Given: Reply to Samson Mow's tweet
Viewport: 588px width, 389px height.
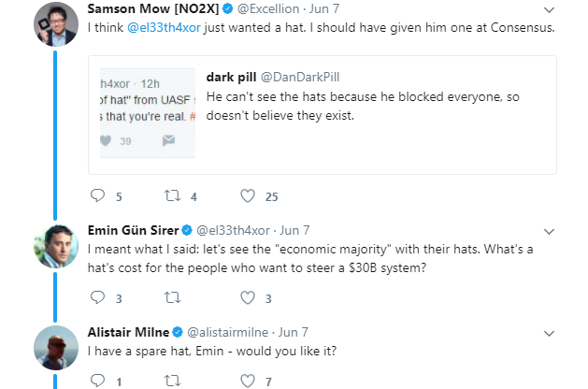Looking at the screenshot, I should 98,196.
